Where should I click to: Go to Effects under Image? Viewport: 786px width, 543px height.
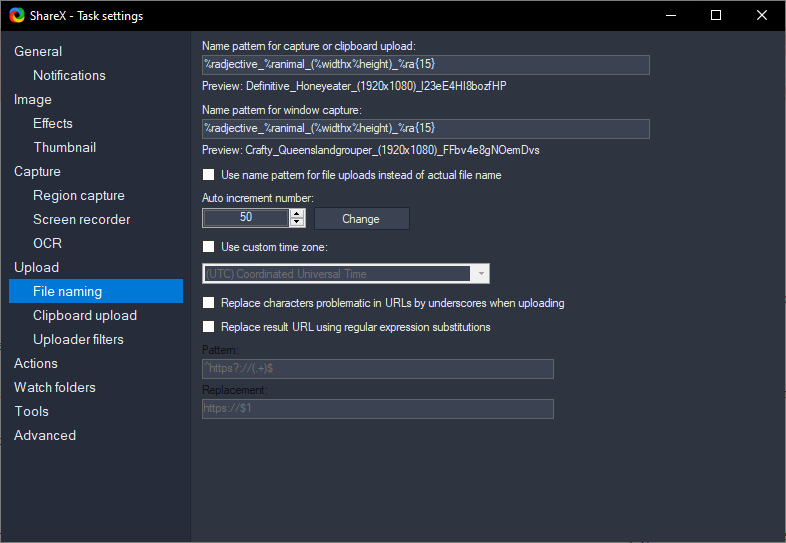(x=53, y=123)
